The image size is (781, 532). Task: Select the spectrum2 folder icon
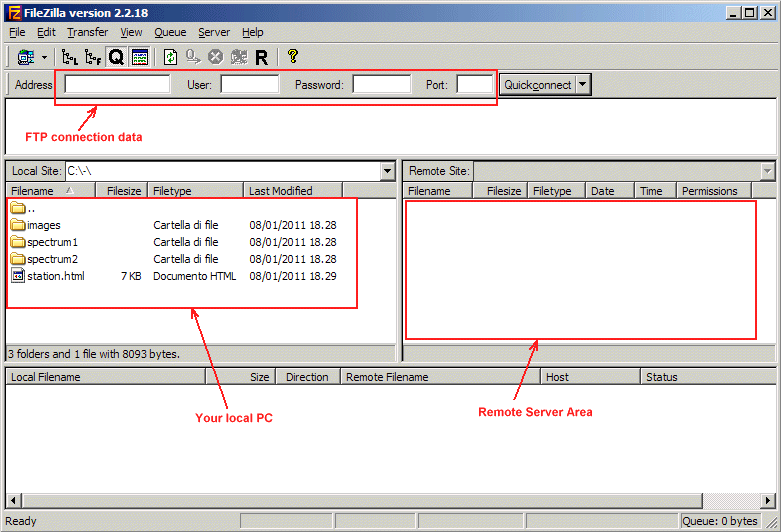18,259
